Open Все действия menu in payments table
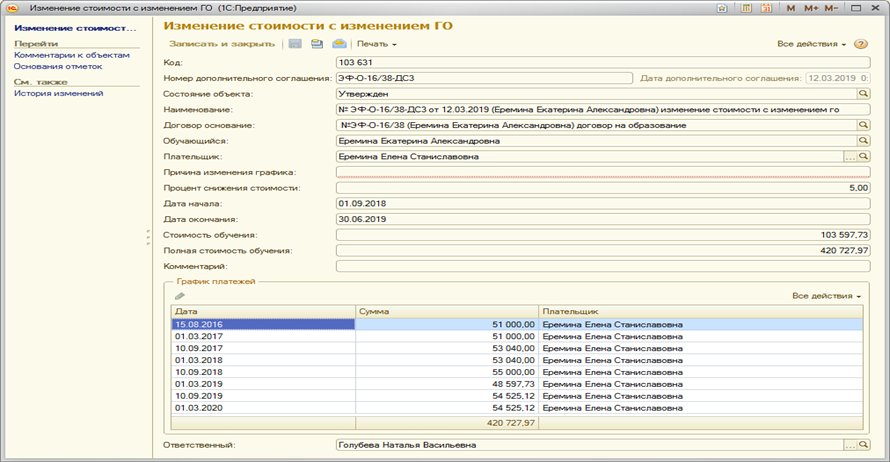The width and height of the screenshot is (890, 462). tap(825, 296)
